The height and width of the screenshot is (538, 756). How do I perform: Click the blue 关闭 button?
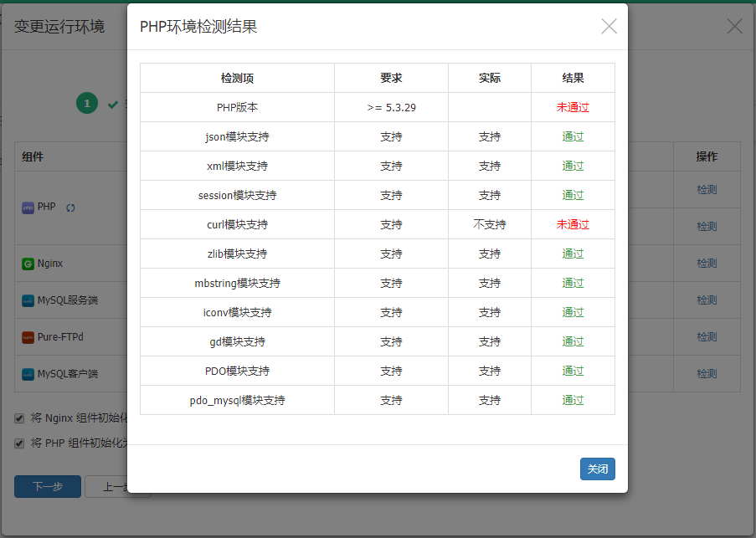click(597, 469)
